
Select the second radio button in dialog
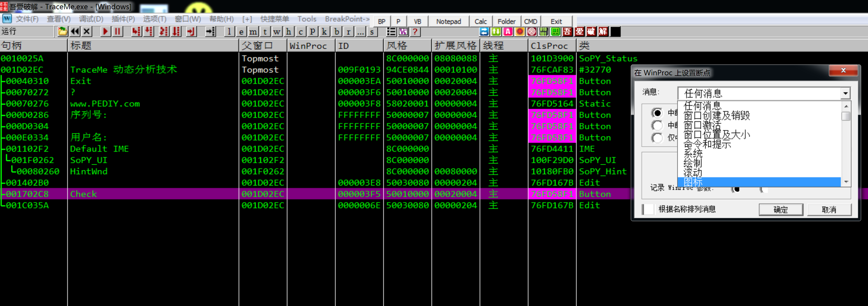pyautogui.click(x=657, y=125)
